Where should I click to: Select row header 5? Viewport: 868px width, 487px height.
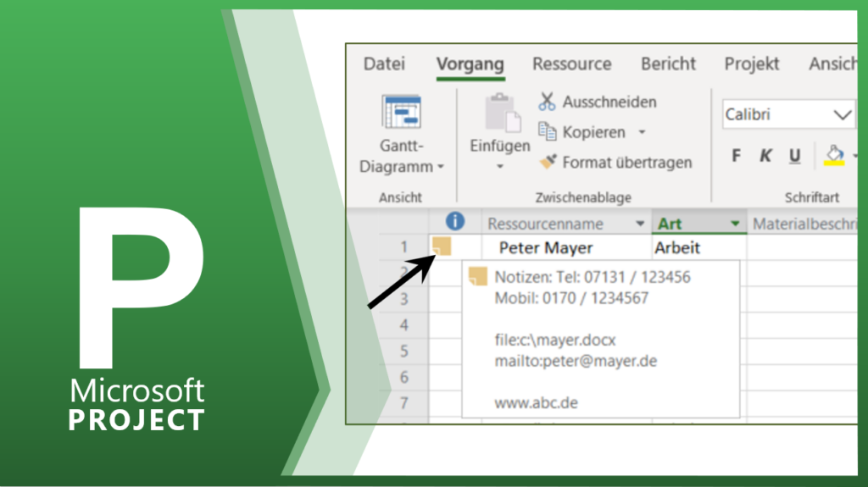point(404,351)
